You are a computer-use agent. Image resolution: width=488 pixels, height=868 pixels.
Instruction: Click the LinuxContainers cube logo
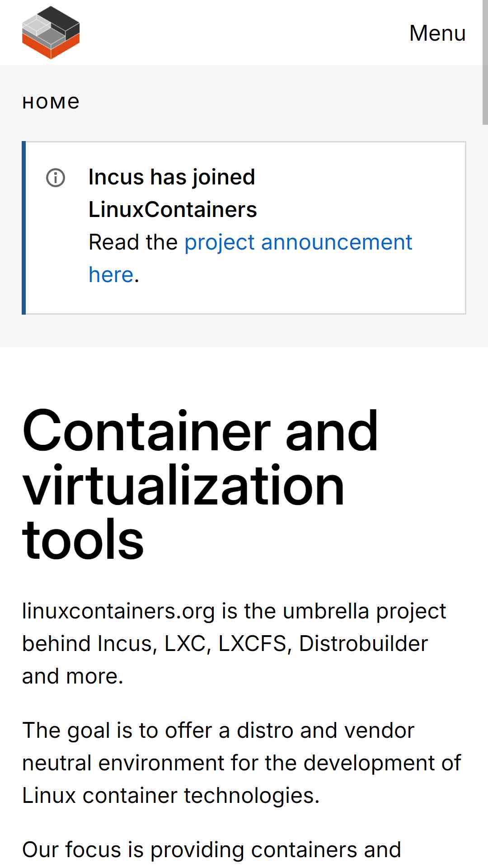point(51,33)
